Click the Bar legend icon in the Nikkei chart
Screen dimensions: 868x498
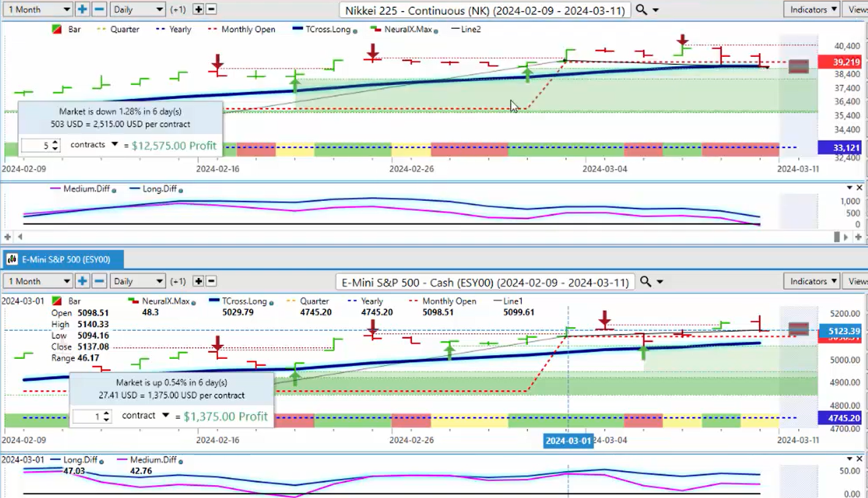[56, 29]
